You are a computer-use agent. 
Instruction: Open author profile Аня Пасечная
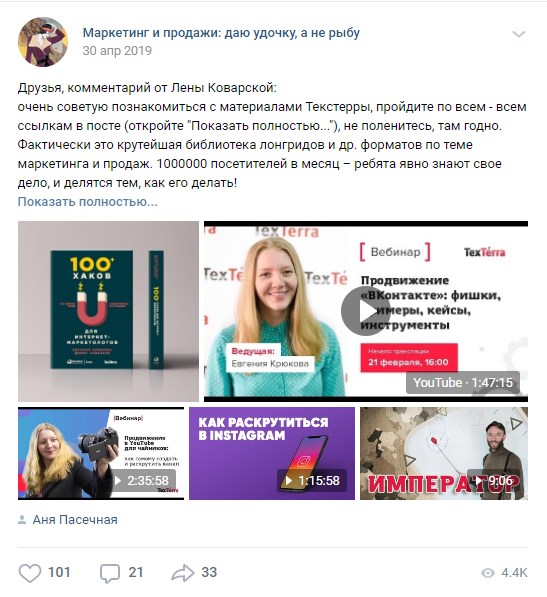point(75,520)
